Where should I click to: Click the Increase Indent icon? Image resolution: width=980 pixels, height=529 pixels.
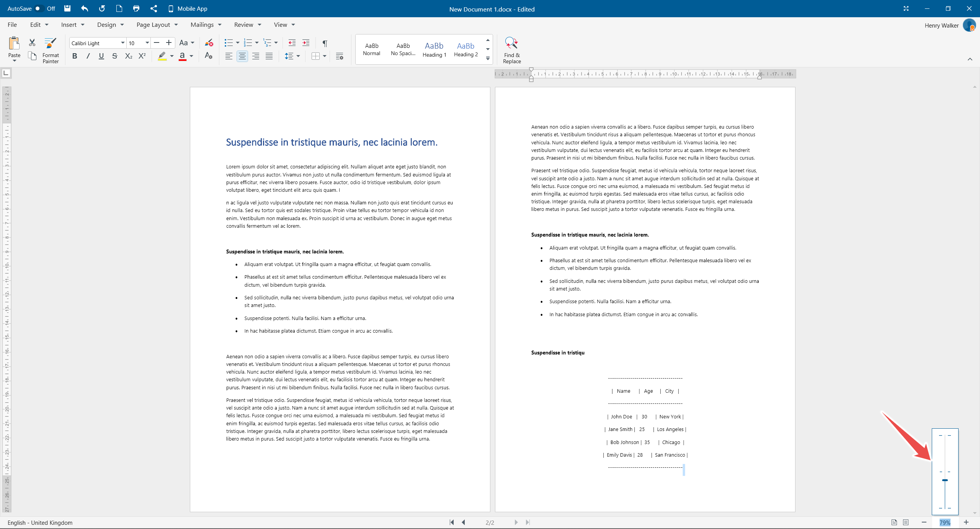(x=305, y=43)
